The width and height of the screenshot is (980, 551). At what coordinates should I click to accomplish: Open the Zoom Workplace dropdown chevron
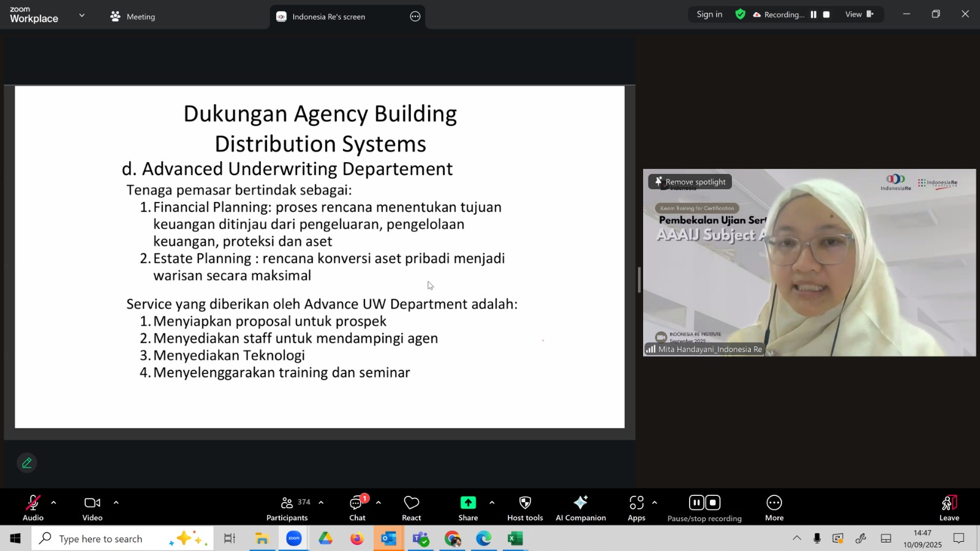[81, 15]
